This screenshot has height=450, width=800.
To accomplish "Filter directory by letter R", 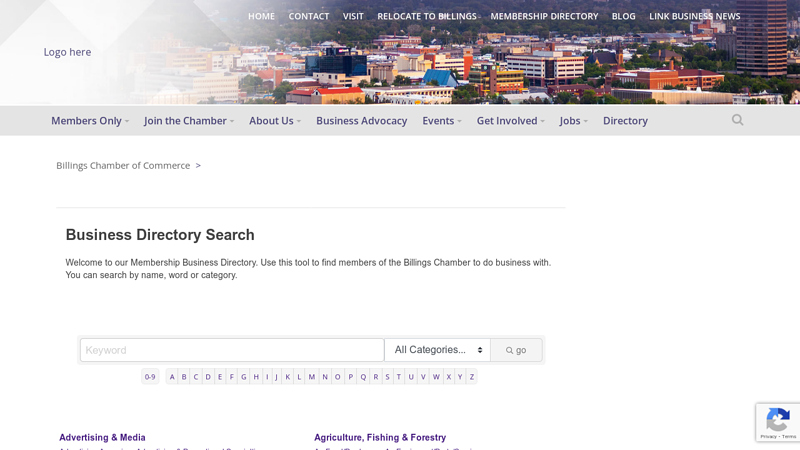I will pyautogui.click(x=376, y=377).
